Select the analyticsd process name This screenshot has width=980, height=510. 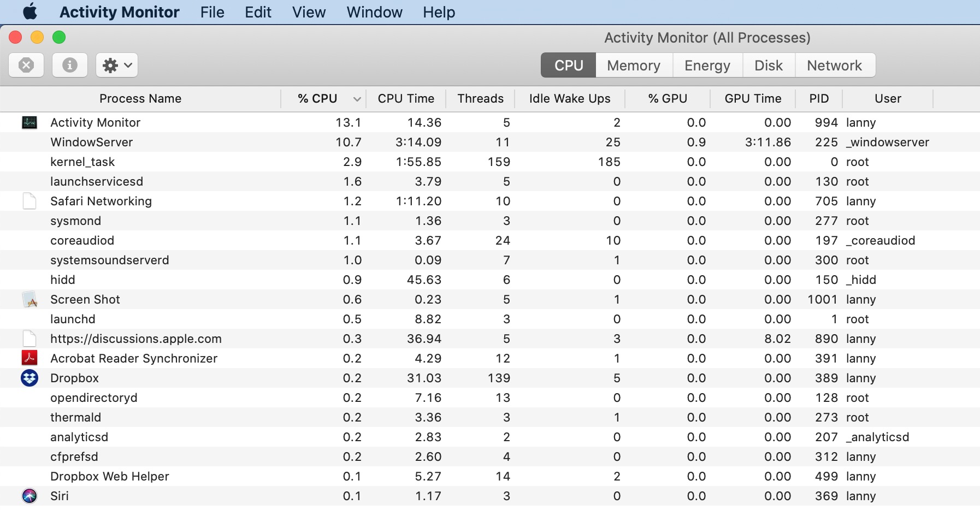point(79,437)
